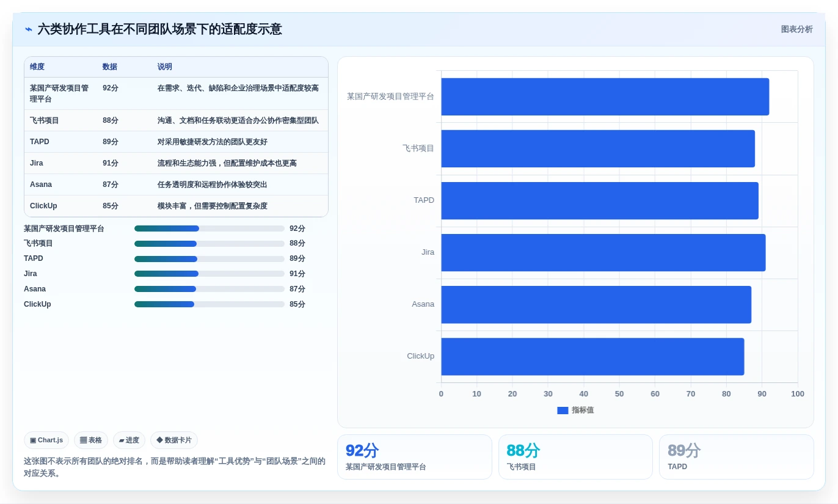Open the 88分 飞书项目 data card
Image resolution: width=838 pixels, height=504 pixels.
click(x=575, y=457)
